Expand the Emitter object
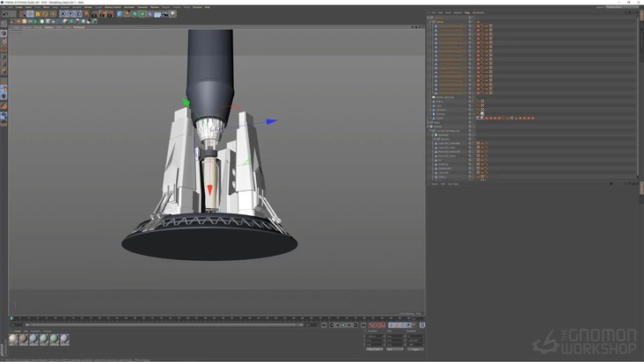644x362 pixels. click(x=428, y=127)
